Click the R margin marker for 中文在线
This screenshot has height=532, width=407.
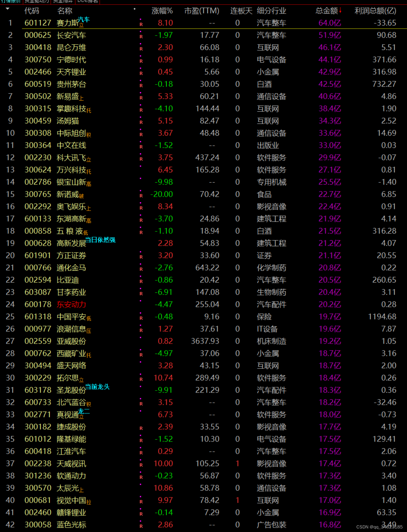click(x=141, y=147)
